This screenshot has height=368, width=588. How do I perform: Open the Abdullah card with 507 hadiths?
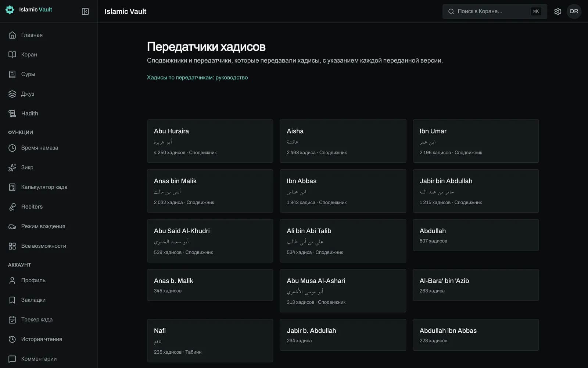(x=476, y=235)
